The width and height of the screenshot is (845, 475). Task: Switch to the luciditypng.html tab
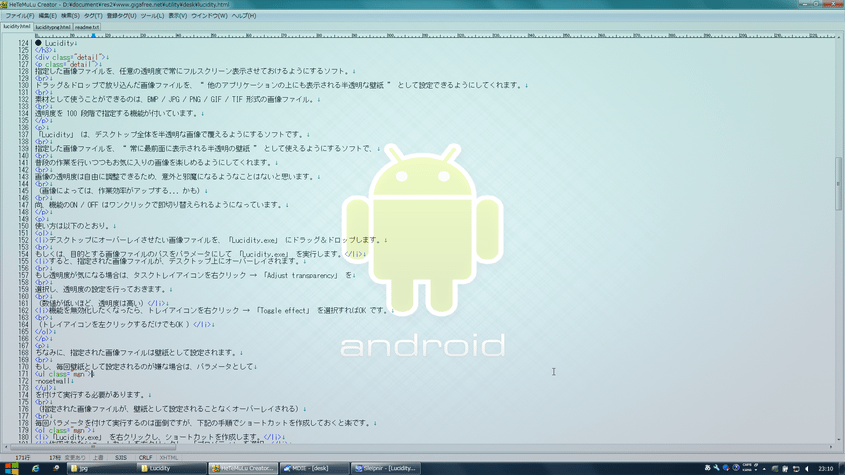(x=53, y=27)
